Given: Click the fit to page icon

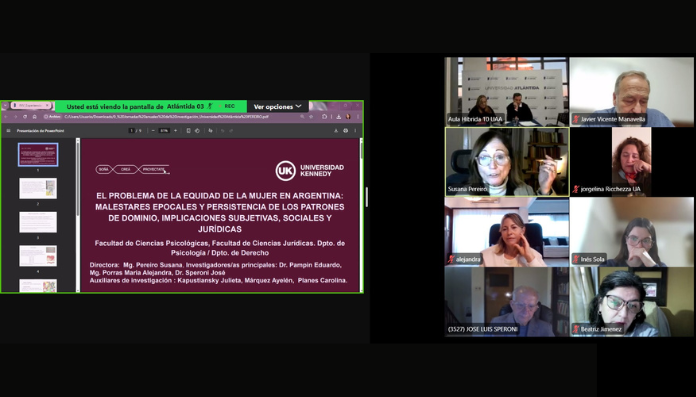Looking at the screenshot, I should [188, 131].
